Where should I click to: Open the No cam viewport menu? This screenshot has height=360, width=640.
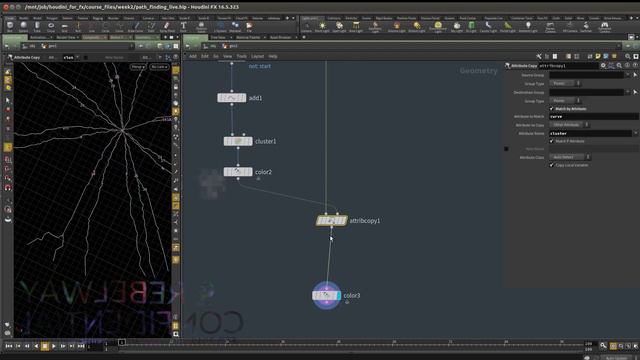[159, 67]
